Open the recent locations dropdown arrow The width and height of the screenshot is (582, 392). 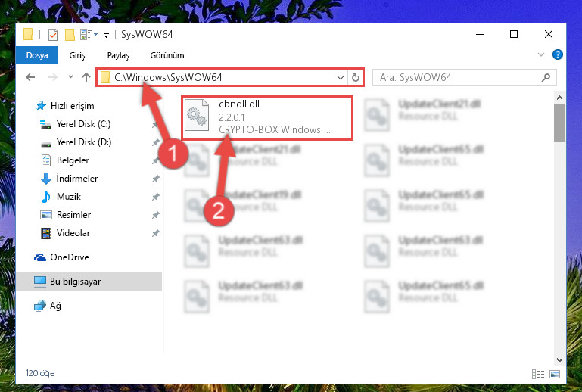click(x=70, y=77)
